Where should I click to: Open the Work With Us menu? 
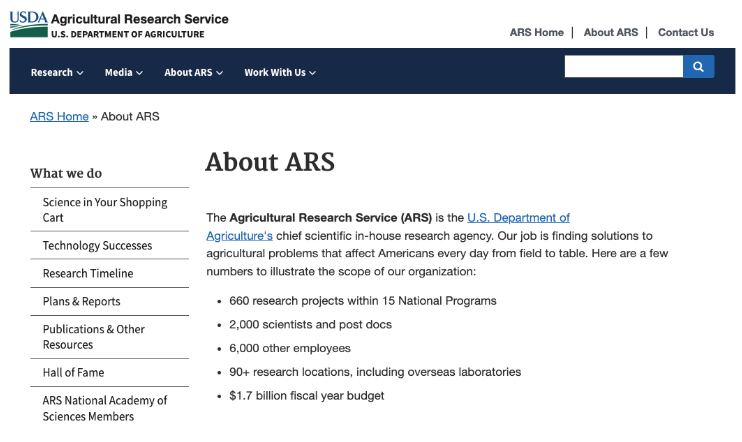280,73
